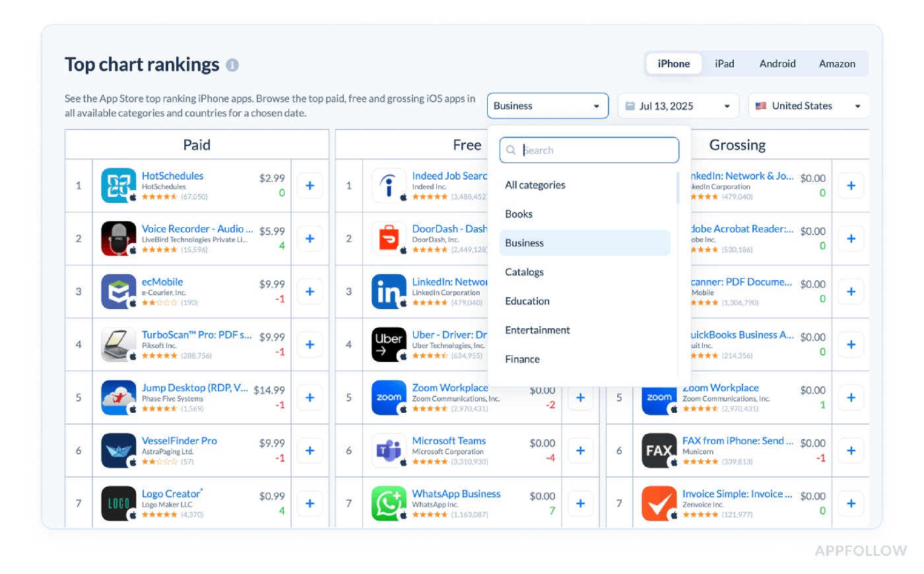
Task: Open Invoice Simple title link
Action: (737, 493)
